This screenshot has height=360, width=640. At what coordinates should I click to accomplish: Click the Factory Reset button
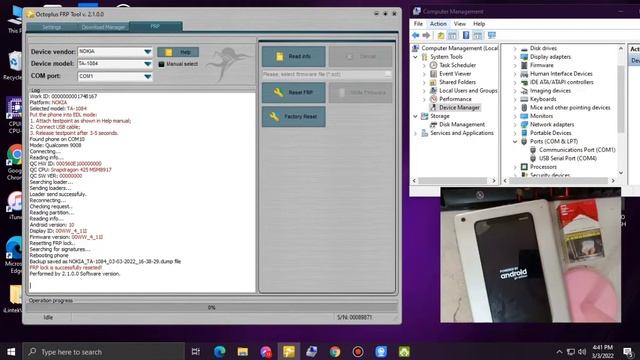[293, 117]
